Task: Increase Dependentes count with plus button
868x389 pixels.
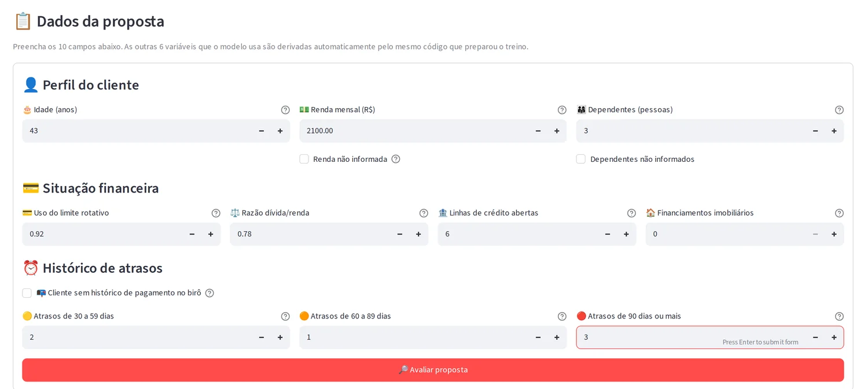Action: (834, 131)
